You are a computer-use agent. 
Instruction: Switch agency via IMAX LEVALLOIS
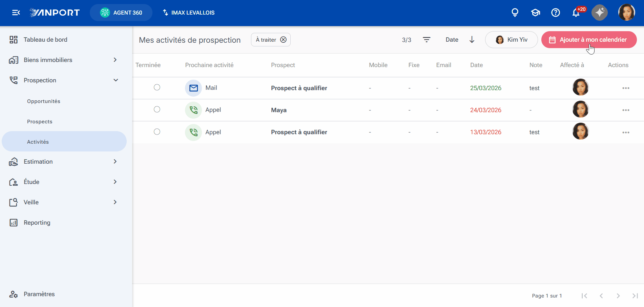pyautogui.click(x=189, y=13)
